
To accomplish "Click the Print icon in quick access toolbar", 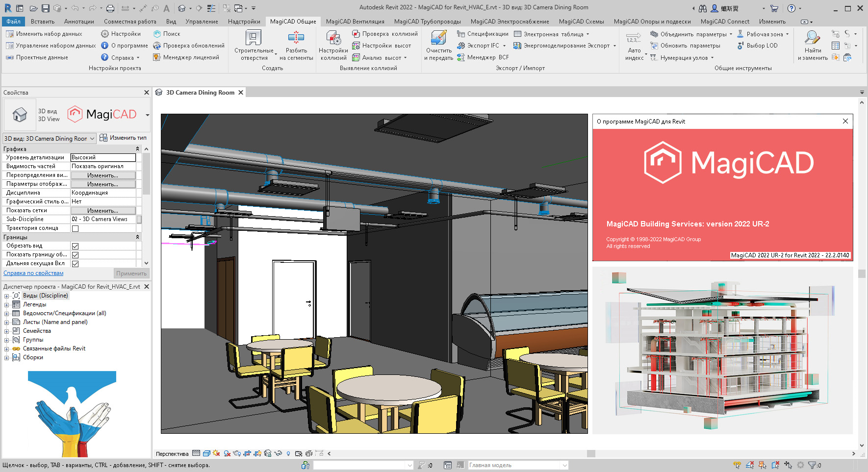I will coord(110,8).
